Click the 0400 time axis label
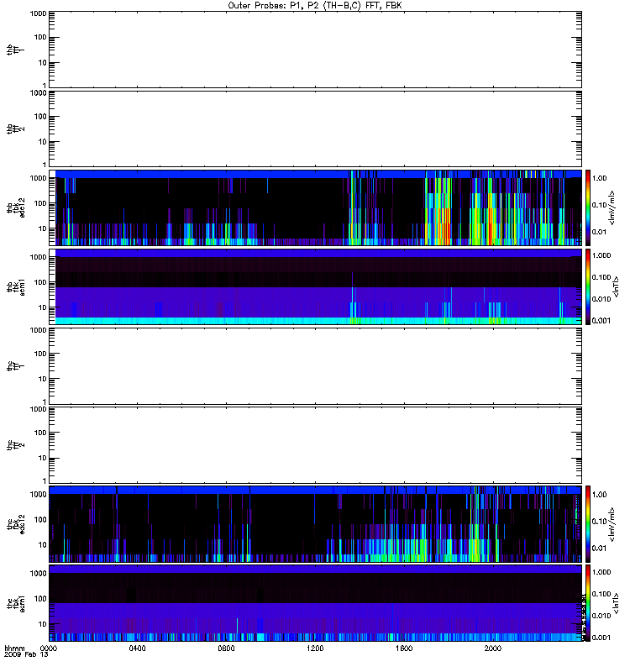This screenshot has height=672, width=630. 137,648
